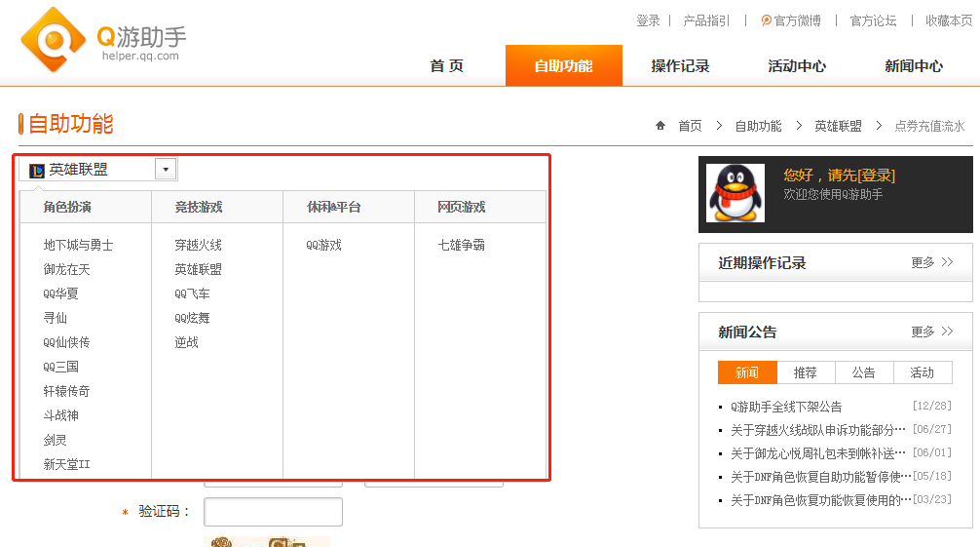The width and height of the screenshot is (980, 547).
Task: Open the Q游助手全线下架公告 news item
Action: (786, 407)
